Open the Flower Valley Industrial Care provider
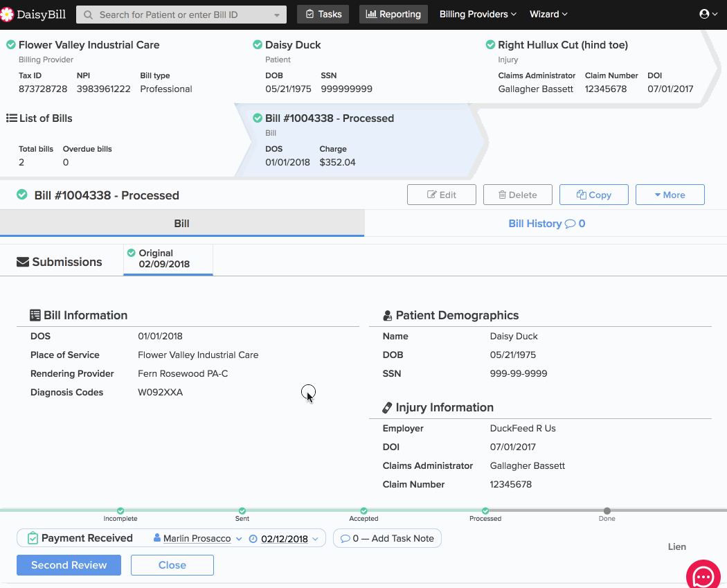 89,44
